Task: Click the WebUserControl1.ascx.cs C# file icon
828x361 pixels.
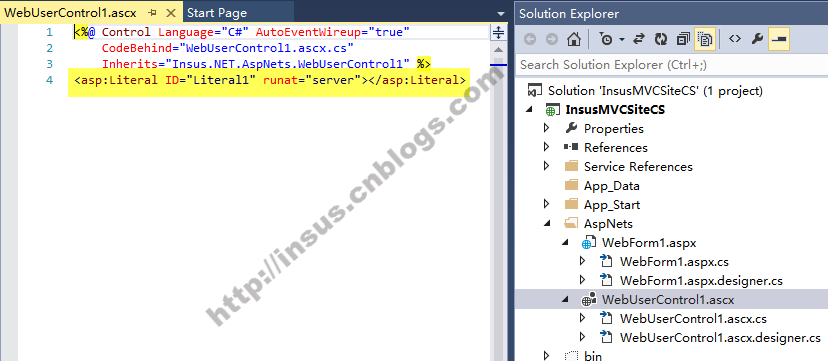Action: coord(607,318)
